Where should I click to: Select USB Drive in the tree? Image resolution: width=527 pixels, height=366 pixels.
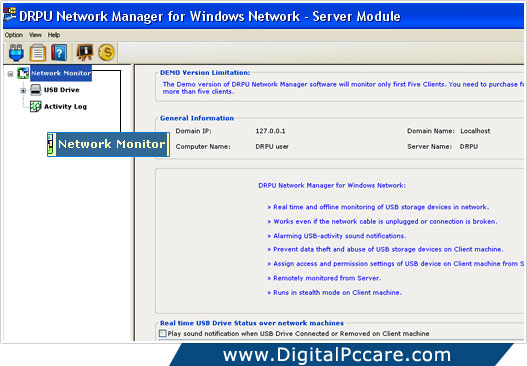tap(62, 90)
